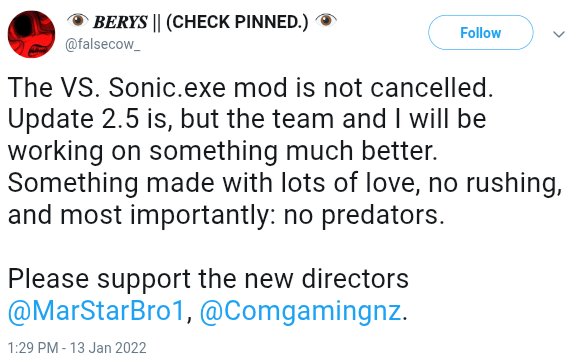Click the (CHECK PINNED.) name text
The height and width of the screenshot is (362, 578).
(237, 22)
